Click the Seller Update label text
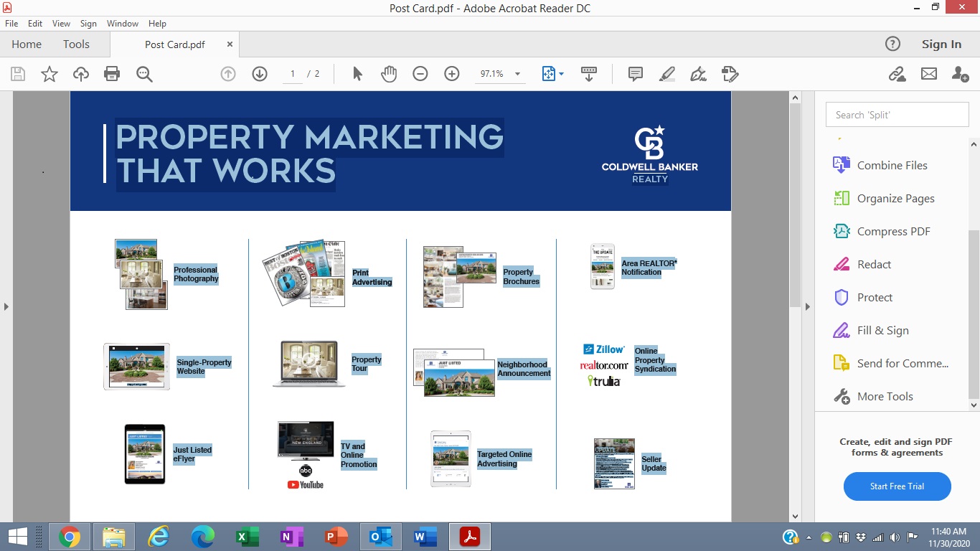The height and width of the screenshot is (551, 980). (x=654, y=463)
